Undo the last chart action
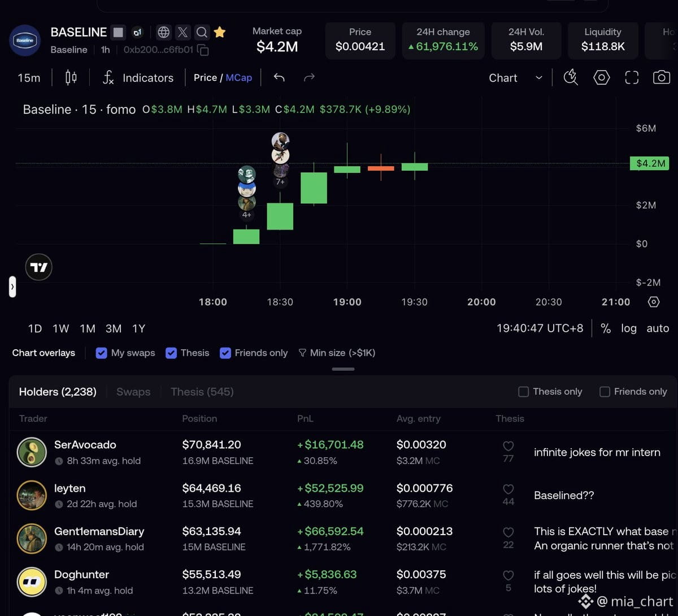Viewport: 678px width, 616px height. (x=279, y=77)
